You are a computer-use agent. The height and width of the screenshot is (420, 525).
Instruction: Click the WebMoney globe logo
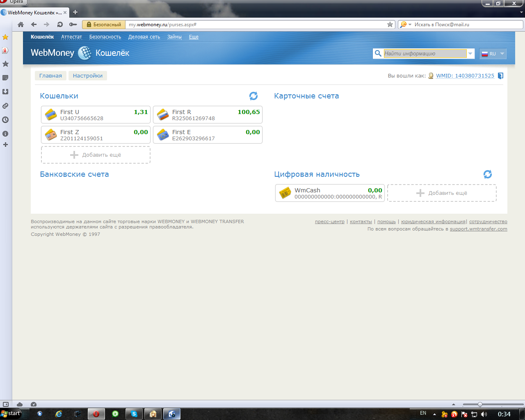[x=85, y=53]
